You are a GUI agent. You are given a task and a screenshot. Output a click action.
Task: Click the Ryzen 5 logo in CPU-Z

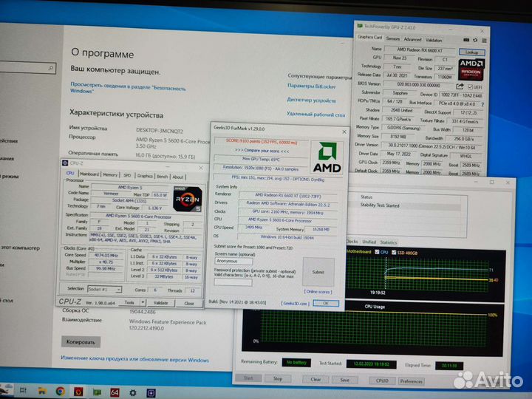[x=188, y=199]
